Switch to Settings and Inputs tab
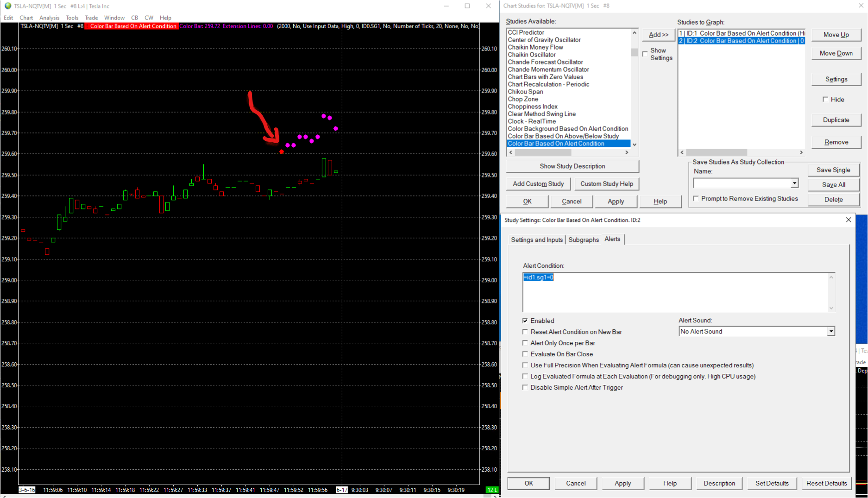The width and height of the screenshot is (868, 498). coord(536,240)
